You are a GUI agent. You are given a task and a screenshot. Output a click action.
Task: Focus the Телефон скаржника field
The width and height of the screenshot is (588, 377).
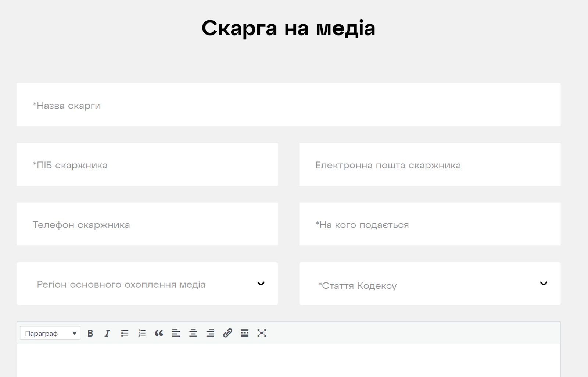[x=147, y=224]
